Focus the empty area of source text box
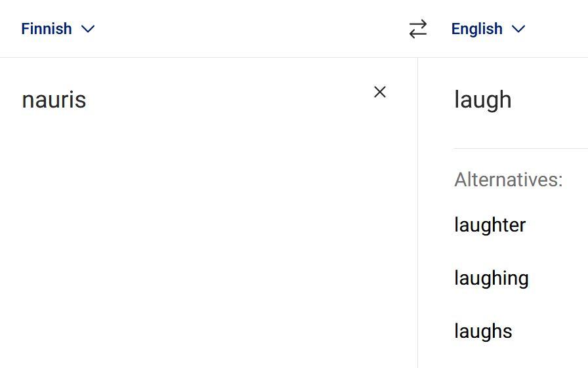 pyautogui.click(x=197, y=230)
